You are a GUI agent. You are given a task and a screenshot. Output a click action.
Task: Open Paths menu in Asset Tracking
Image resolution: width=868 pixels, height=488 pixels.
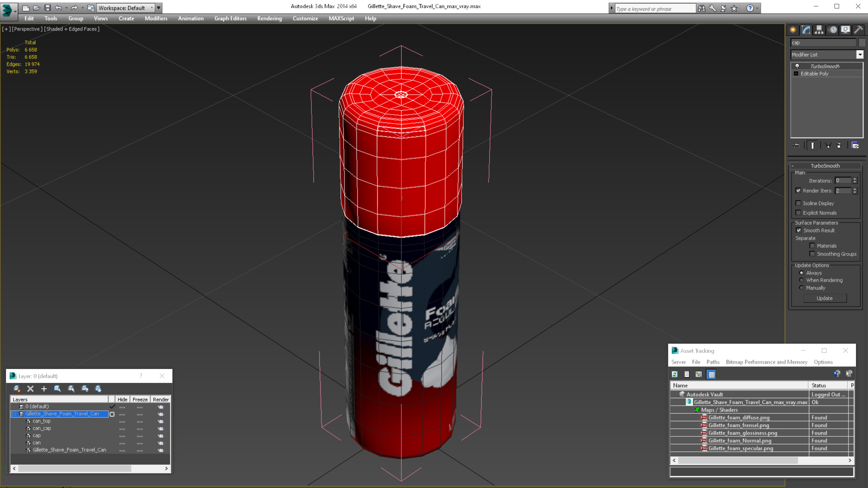point(713,362)
